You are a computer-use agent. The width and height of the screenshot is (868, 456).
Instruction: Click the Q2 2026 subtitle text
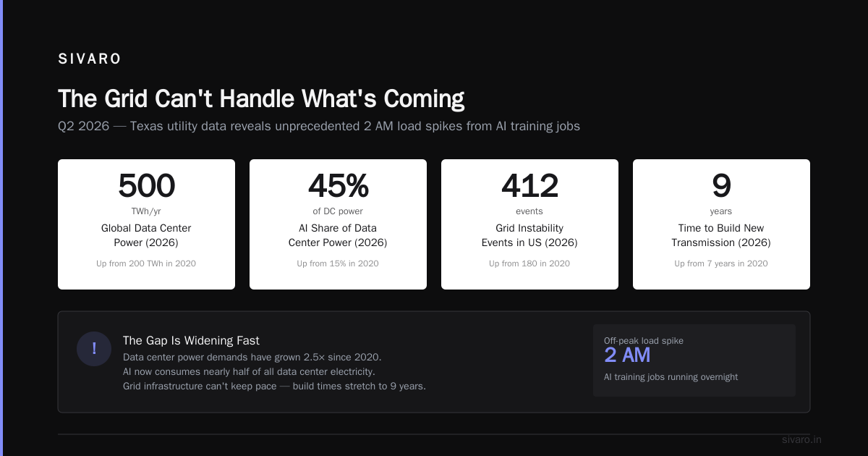point(319,126)
